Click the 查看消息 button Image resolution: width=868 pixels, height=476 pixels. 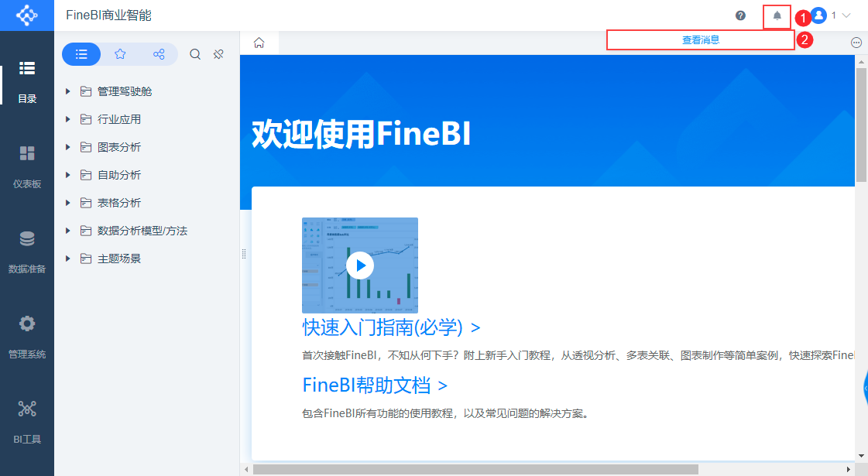tap(701, 39)
